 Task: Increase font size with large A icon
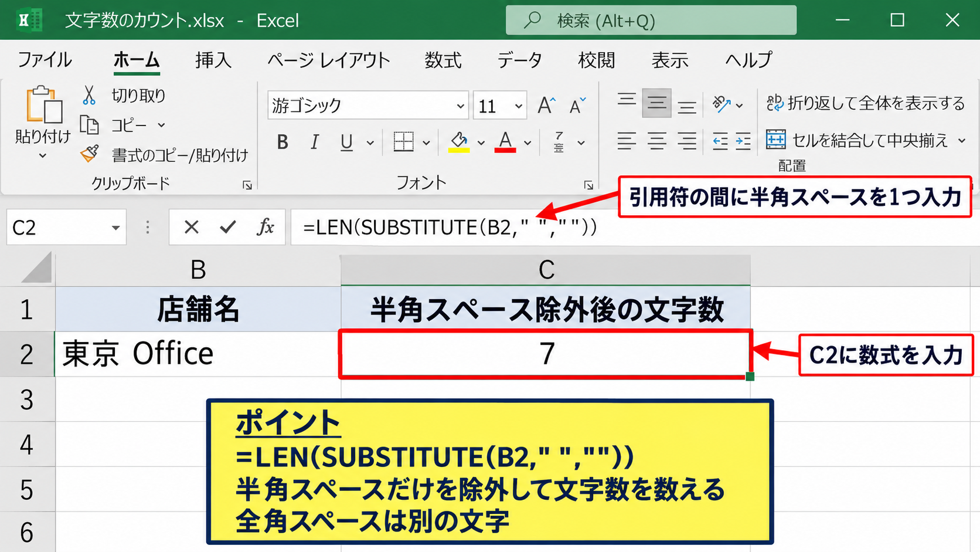(546, 106)
